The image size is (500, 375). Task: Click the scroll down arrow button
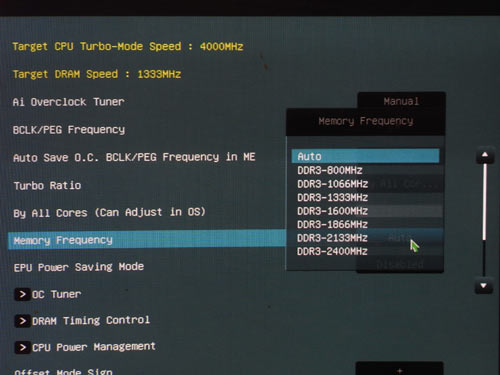(x=484, y=286)
